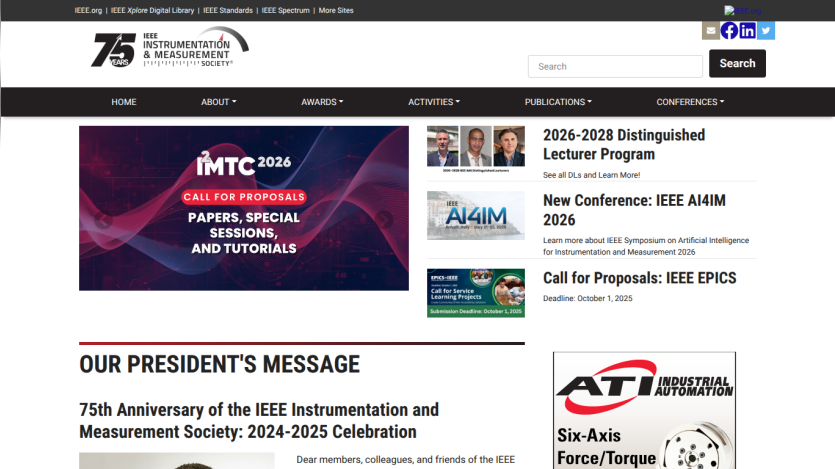Go to next carousel slide arrow
This screenshot has height=469, width=835.
[384, 219]
